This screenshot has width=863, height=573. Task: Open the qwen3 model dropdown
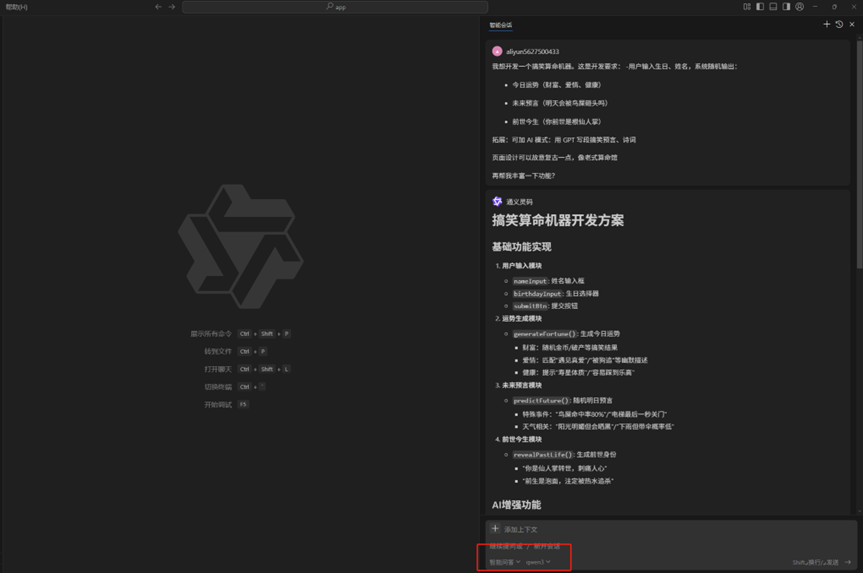538,562
